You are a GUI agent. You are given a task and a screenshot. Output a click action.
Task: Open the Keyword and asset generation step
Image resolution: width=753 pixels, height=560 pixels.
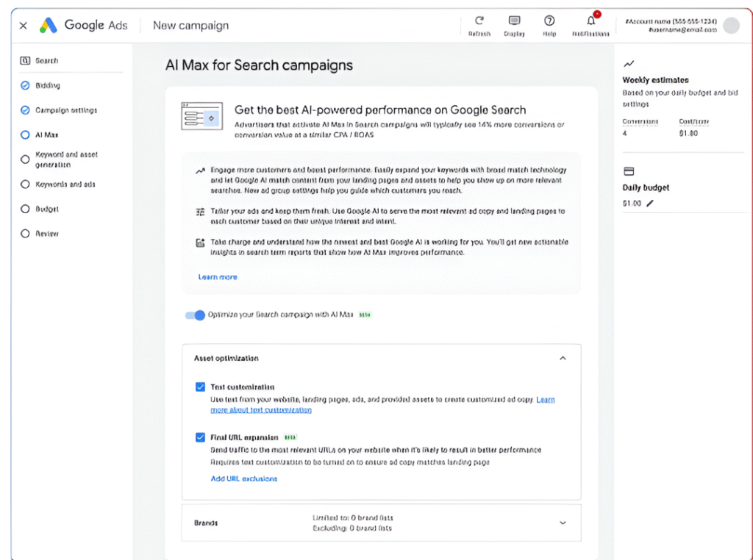pos(60,159)
